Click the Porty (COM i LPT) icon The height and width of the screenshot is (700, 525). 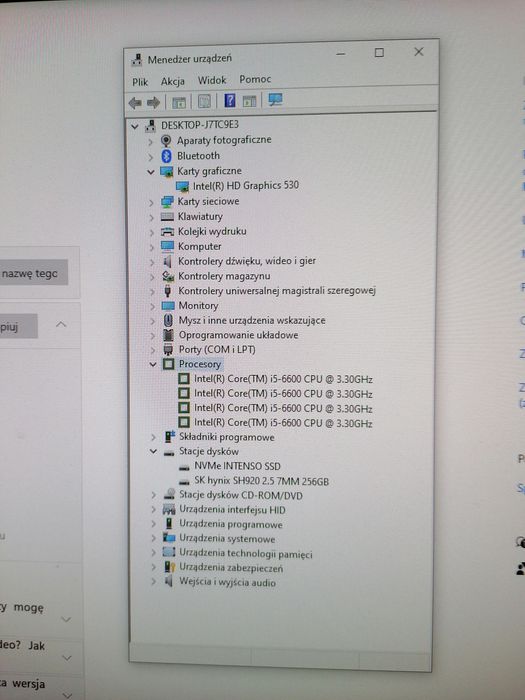tap(168, 349)
